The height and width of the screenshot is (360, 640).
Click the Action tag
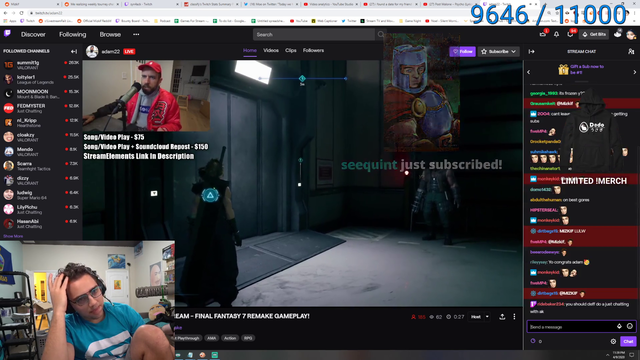[x=230, y=338]
